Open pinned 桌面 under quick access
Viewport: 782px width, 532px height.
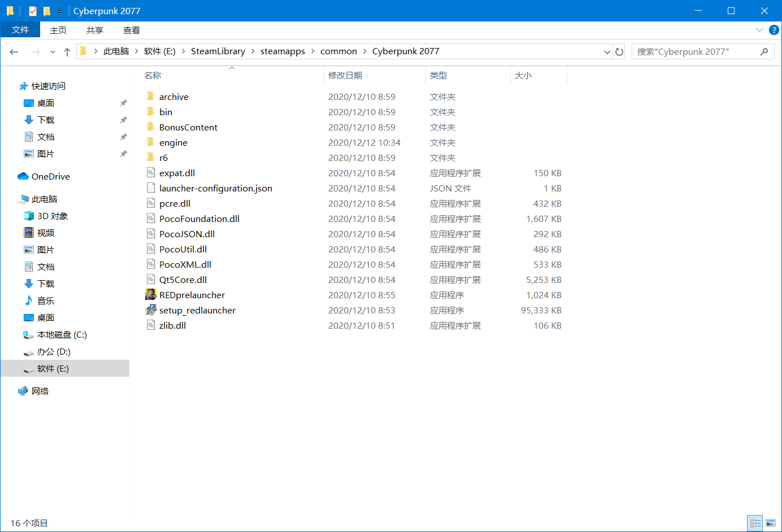(x=46, y=103)
